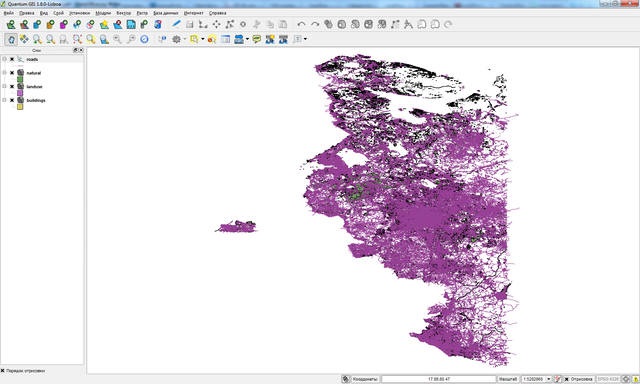Click the yellow buildings layer symbol swatch

(x=20, y=107)
